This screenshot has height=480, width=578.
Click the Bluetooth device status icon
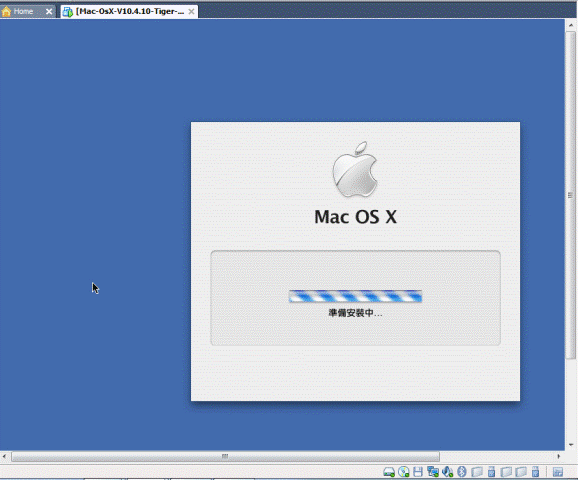[x=462, y=472]
